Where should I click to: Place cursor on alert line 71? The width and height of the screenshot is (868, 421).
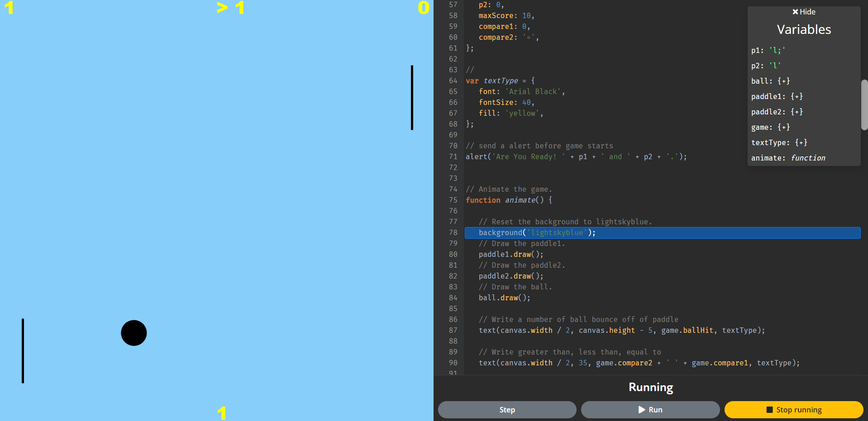pyautogui.click(x=576, y=156)
